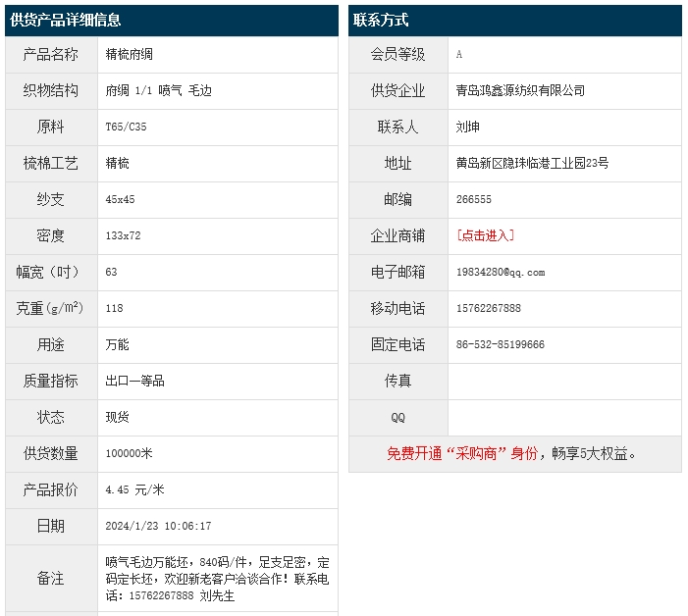
Task: Click the date value 2024/1/23 10:06:17
Action: tap(158, 526)
